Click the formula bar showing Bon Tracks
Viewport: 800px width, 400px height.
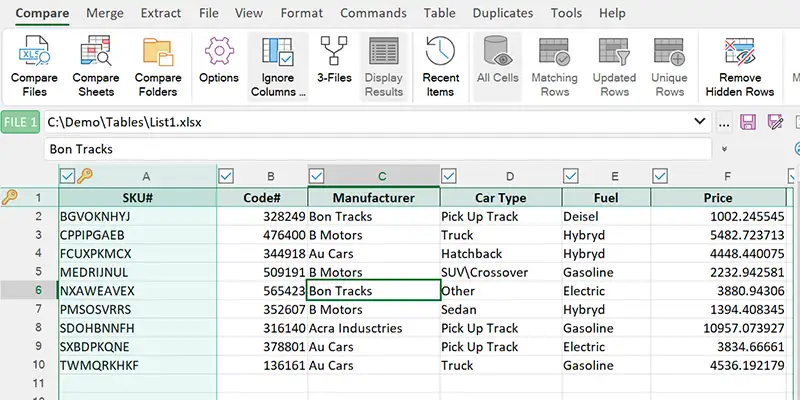pyautogui.click(x=378, y=149)
